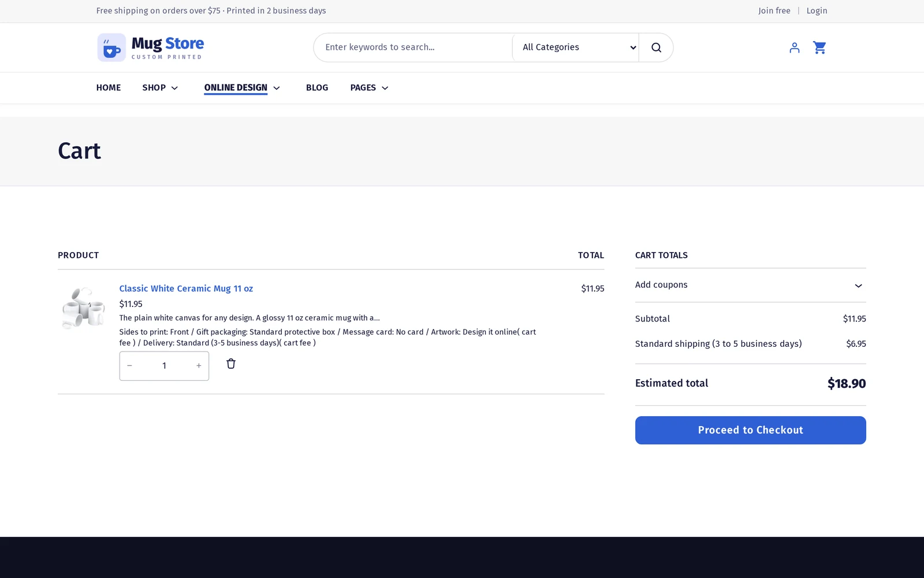924x578 pixels.
Task: Click the Login link
Action: [817, 11]
